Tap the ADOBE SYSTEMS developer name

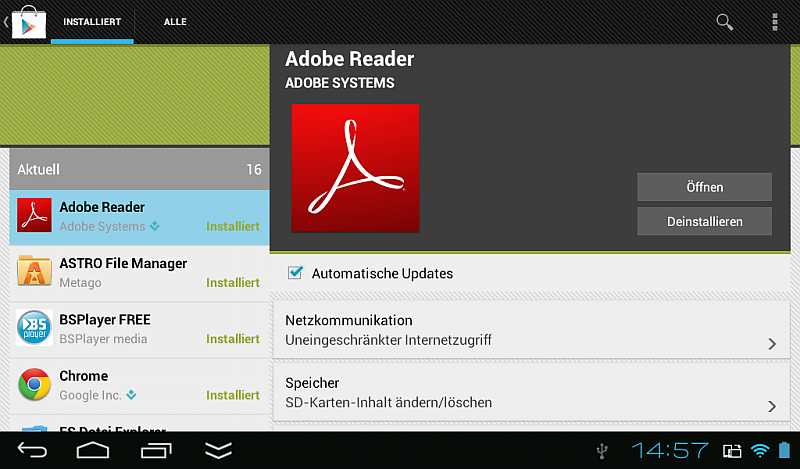point(340,83)
